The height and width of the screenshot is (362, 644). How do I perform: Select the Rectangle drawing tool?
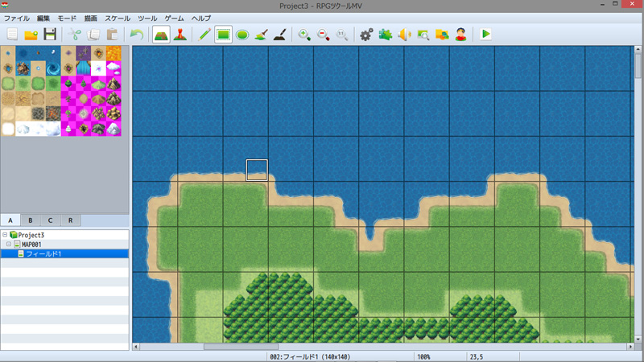[223, 35]
